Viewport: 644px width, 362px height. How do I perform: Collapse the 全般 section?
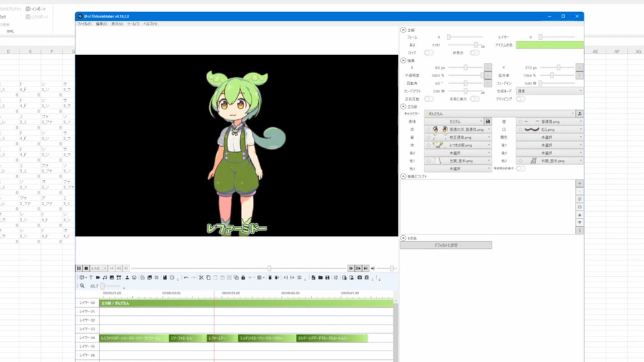point(403,30)
